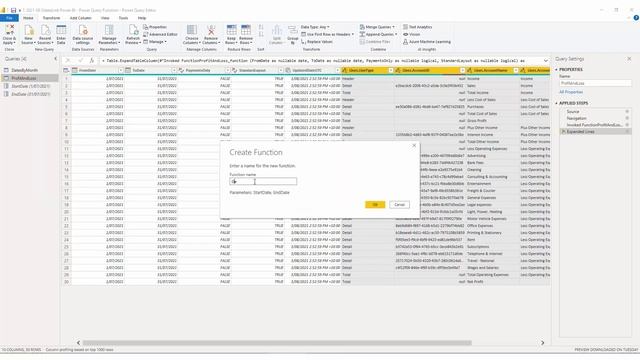Screen dimensions: 640x360
Task: Click the horizontal scrollbar right arrow
Action: 542,343
